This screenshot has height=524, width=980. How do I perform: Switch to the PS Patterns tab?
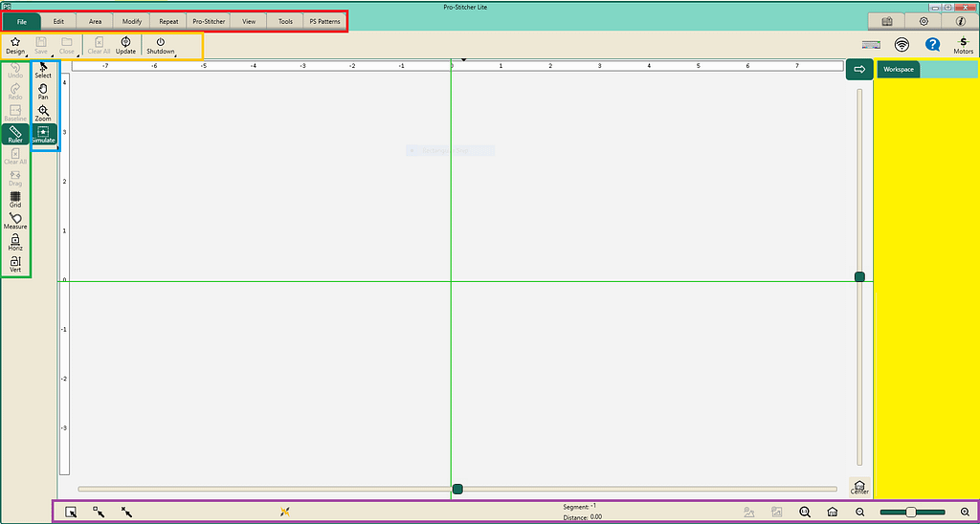pos(324,21)
